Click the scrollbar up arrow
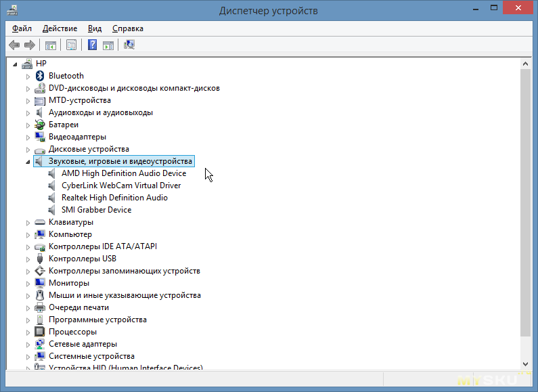 (x=525, y=64)
